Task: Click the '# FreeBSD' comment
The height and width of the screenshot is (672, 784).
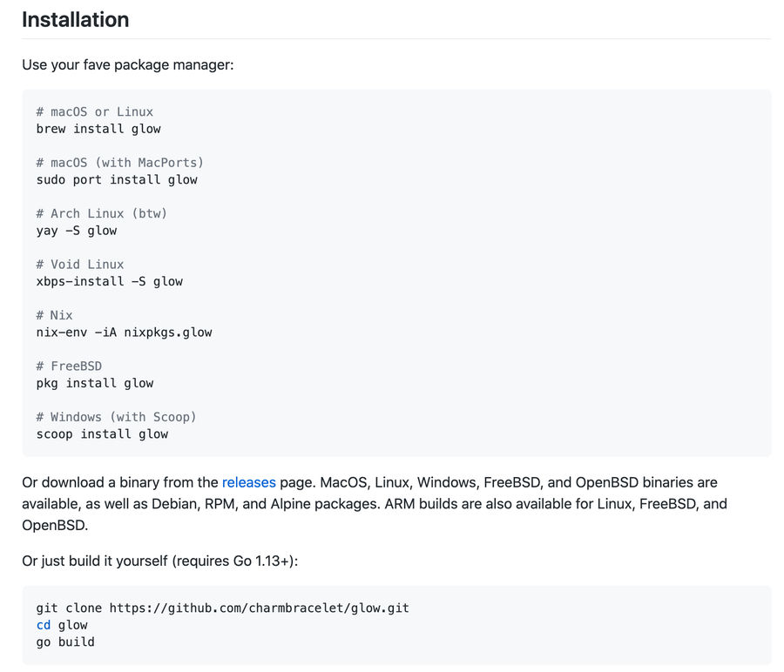Action: click(x=69, y=366)
